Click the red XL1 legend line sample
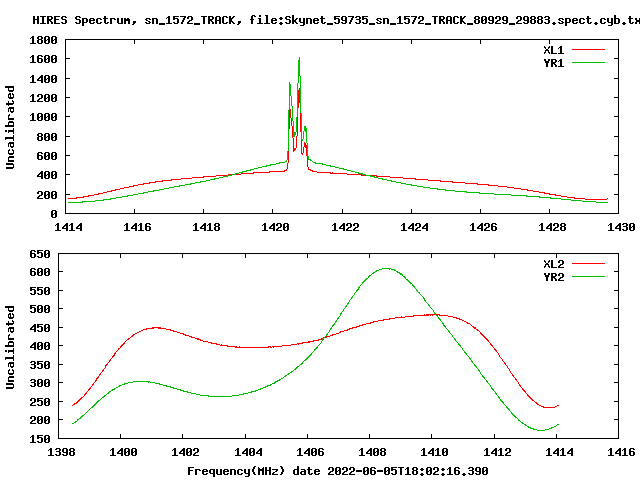Image resolution: width=640 pixels, height=480 pixels. pyautogui.click(x=588, y=50)
